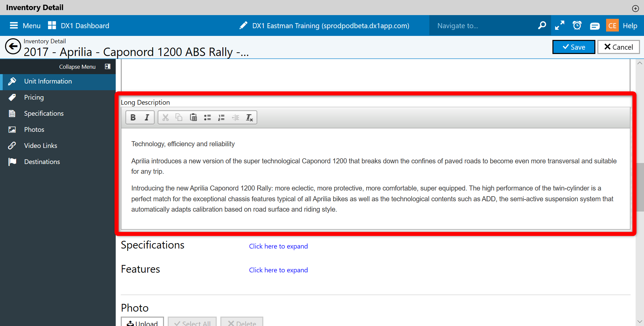Click the pencil edit icon beside dealership name
Viewport: 644px width, 326px height.
[244, 25]
